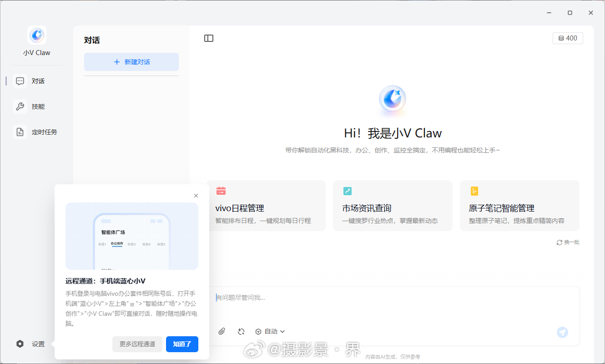Select the 市场资讯查询 suggestion card
This screenshot has height=364, width=605.
[393, 206]
